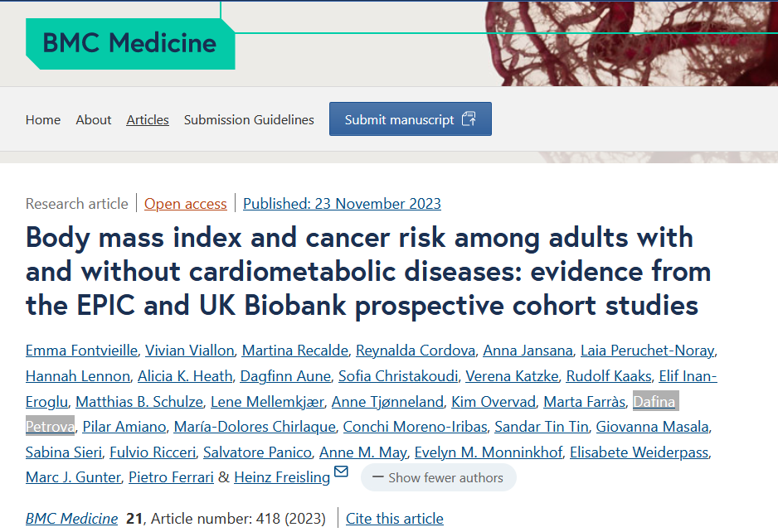Open the Home menu item
The image size is (778, 532).
coord(43,119)
